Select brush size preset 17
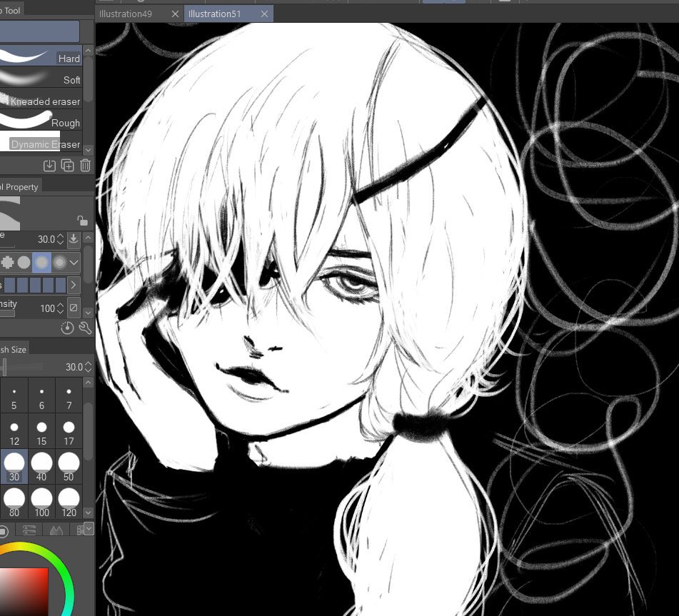 tap(69, 431)
